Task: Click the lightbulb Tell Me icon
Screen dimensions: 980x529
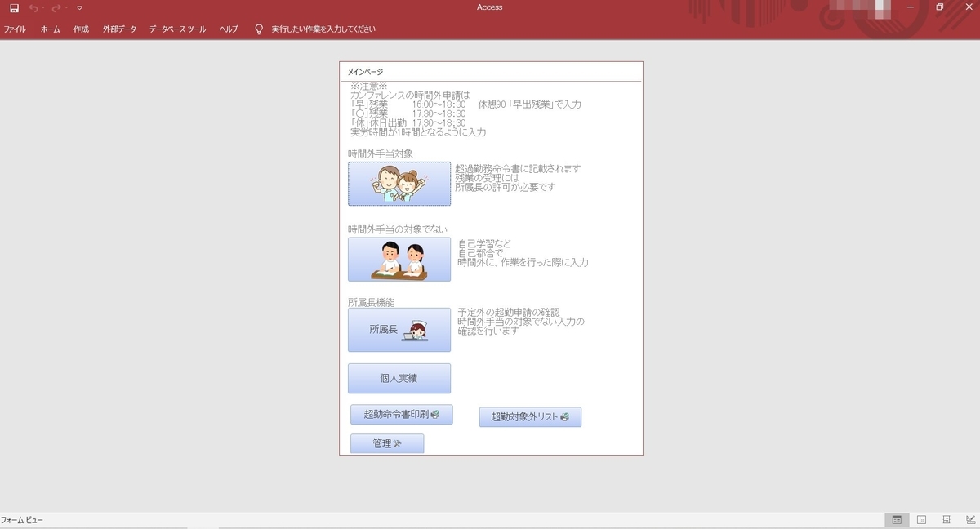Action: tap(259, 29)
